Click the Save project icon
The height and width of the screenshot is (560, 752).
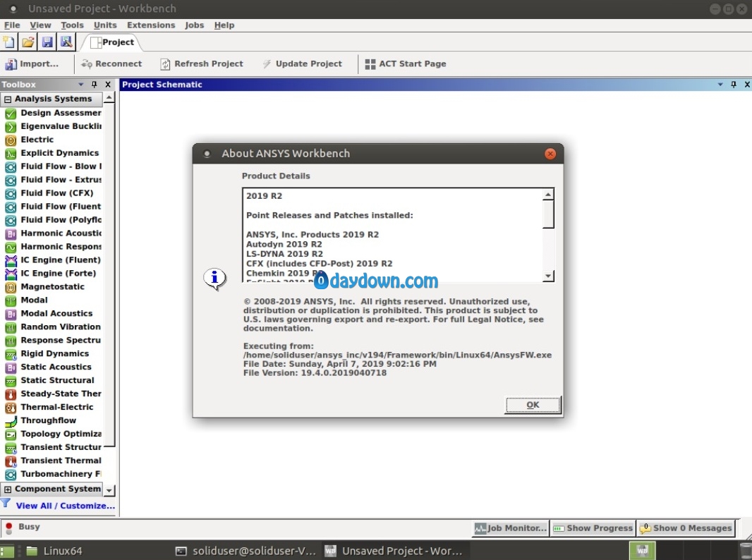pos(47,42)
